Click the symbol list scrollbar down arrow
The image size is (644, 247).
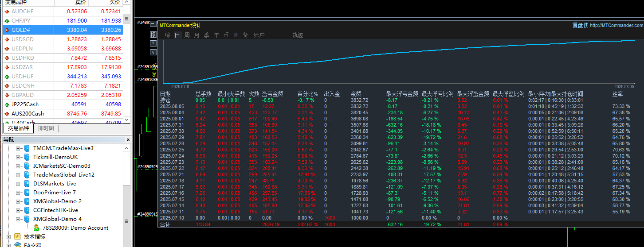pyautogui.click(x=127, y=120)
